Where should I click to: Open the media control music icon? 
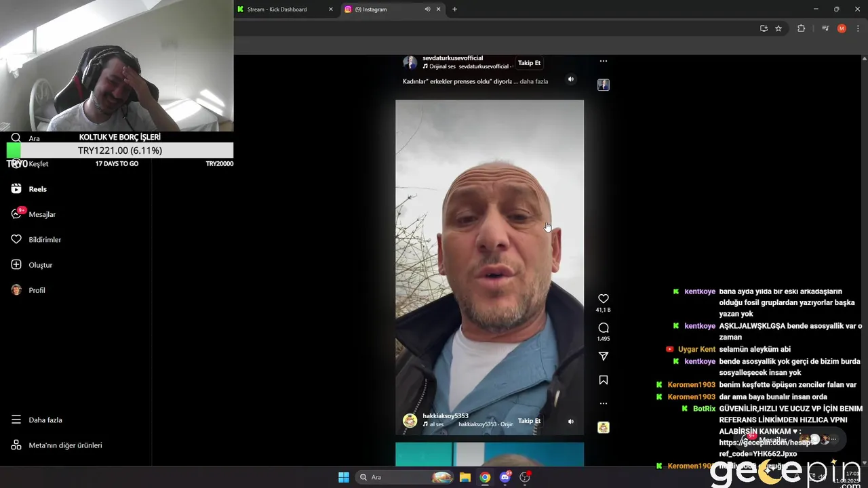825,28
